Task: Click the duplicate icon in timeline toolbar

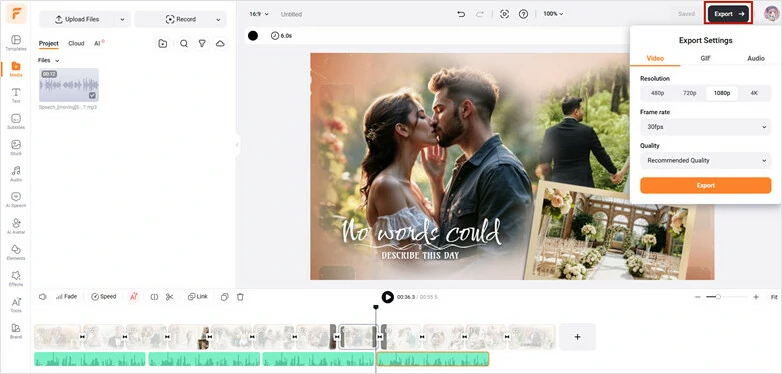Action: (x=224, y=297)
